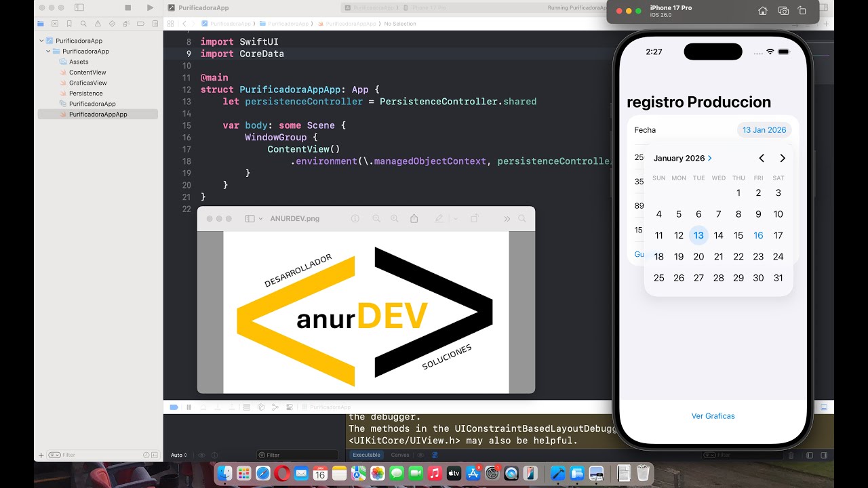Open the Project navigator folder tab
The height and width of the screenshot is (488, 868).
pyautogui.click(x=41, y=23)
